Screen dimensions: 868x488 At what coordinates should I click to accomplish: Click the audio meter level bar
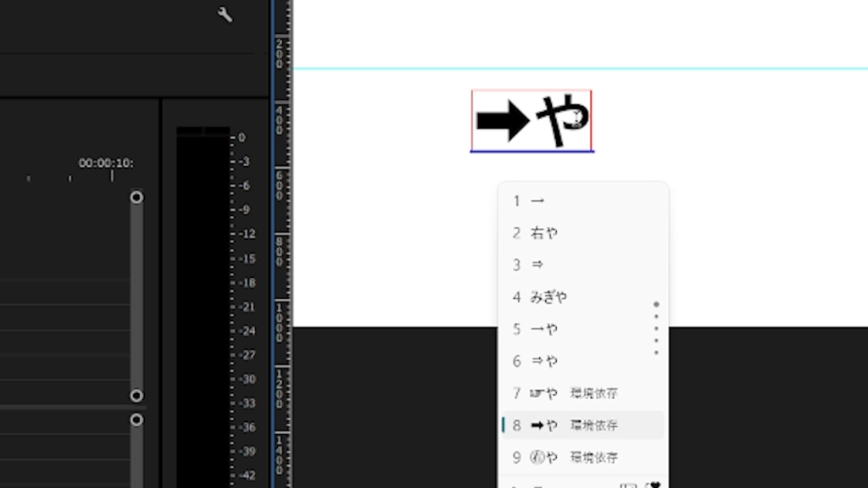203,307
